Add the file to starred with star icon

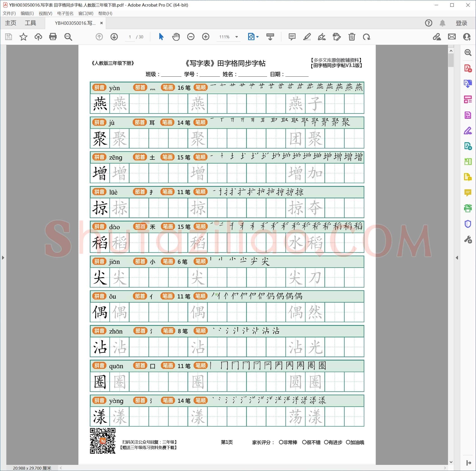(x=23, y=37)
